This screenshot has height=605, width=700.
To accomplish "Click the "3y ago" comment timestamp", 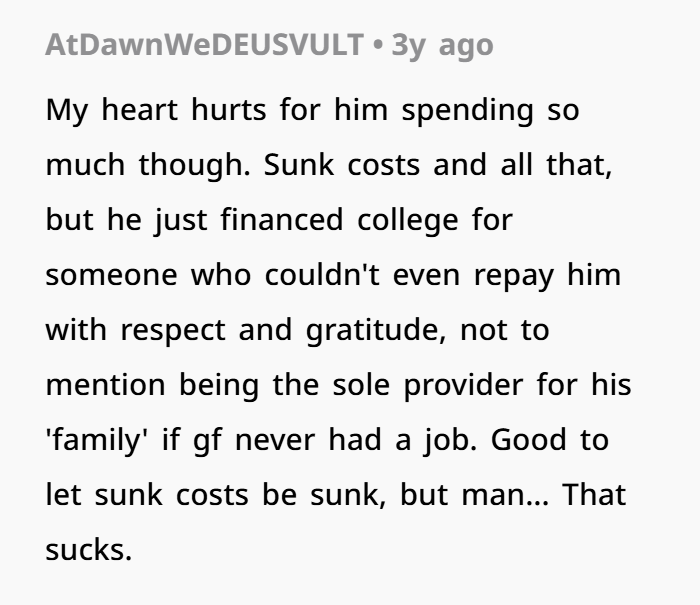I will [443, 47].
